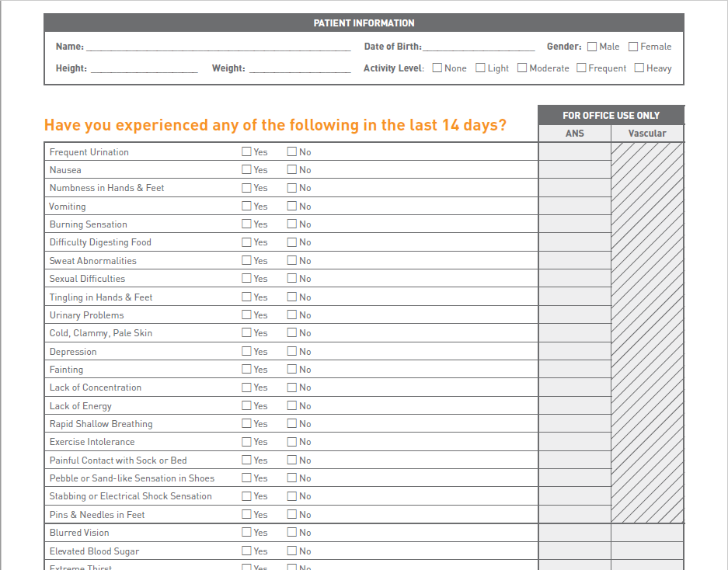Click the Name input line
Screen dimensions: 728x570
(218, 47)
